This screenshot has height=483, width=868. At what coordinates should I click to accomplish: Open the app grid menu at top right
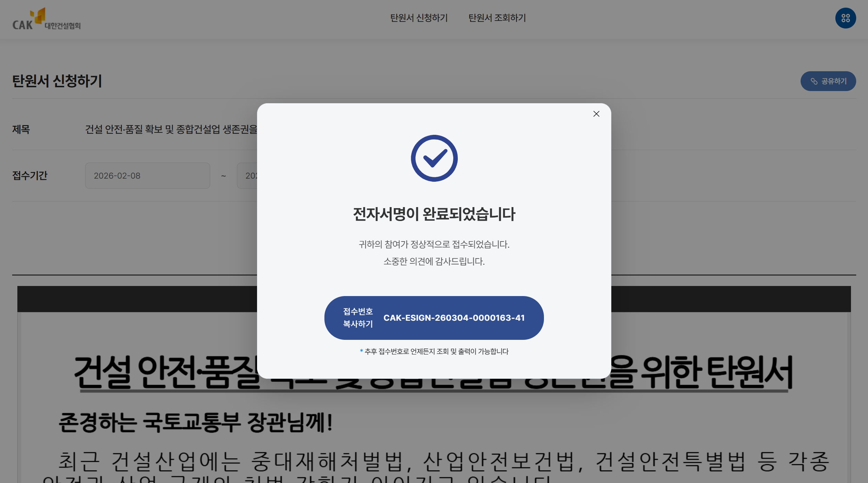click(x=845, y=18)
